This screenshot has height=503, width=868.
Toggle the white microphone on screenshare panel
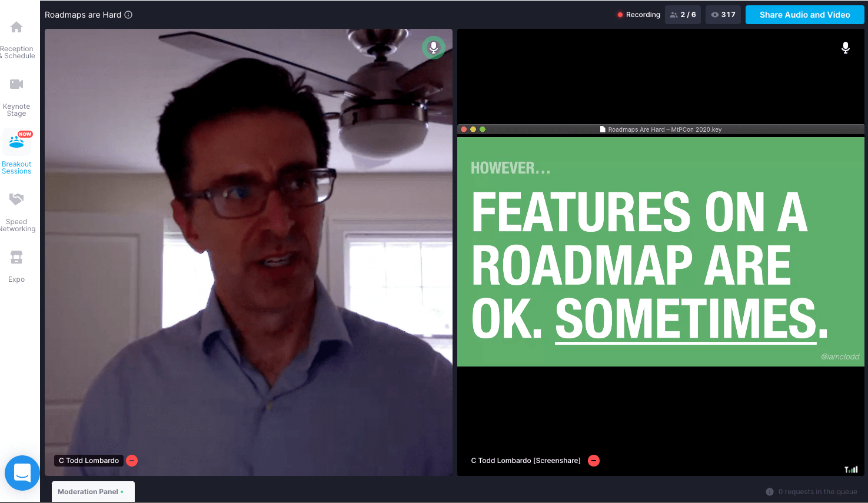(x=845, y=48)
